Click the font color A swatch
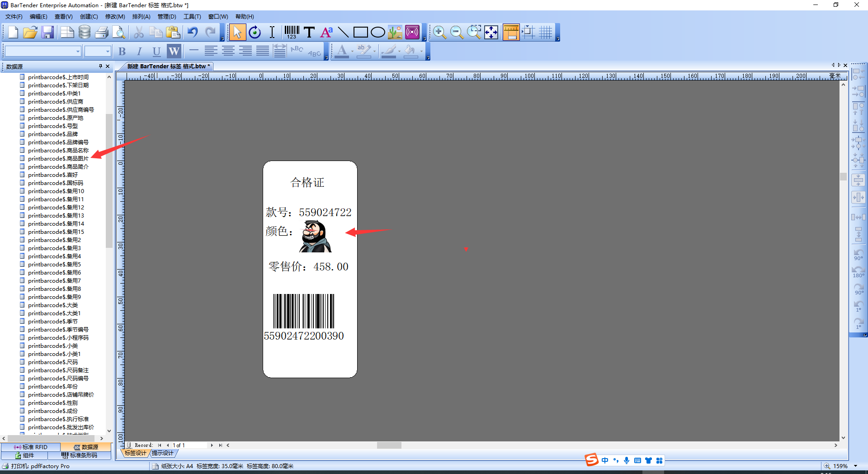The height and width of the screenshot is (474, 868). click(x=342, y=52)
